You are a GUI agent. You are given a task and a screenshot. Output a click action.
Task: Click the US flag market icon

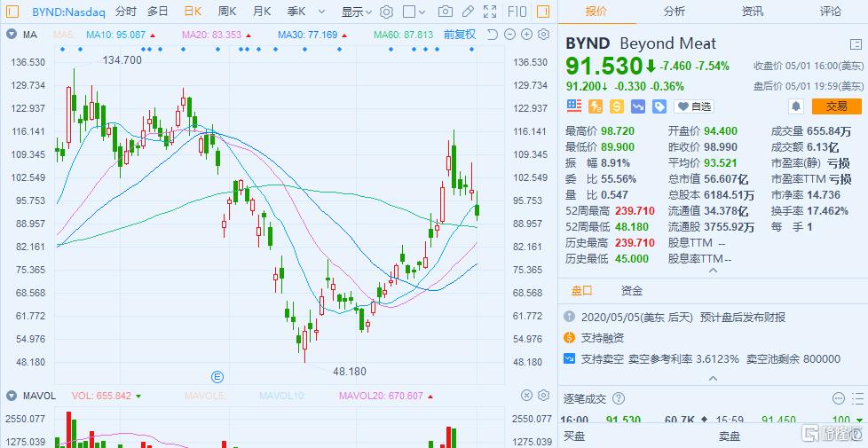pos(574,106)
